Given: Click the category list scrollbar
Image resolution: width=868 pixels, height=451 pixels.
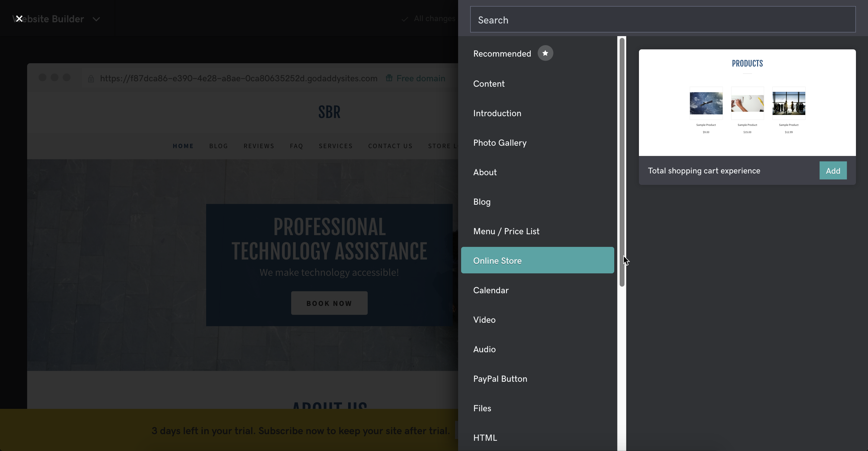Looking at the screenshot, I should point(622,162).
